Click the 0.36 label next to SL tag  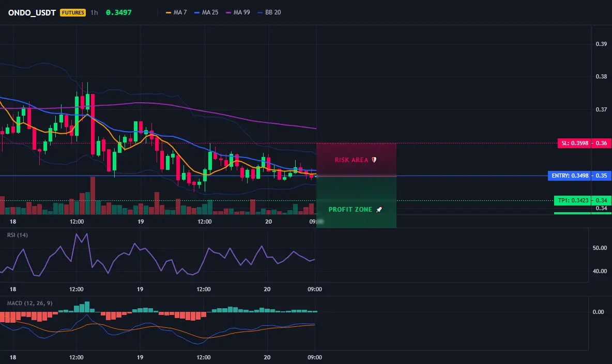click(x=601, y=143)
